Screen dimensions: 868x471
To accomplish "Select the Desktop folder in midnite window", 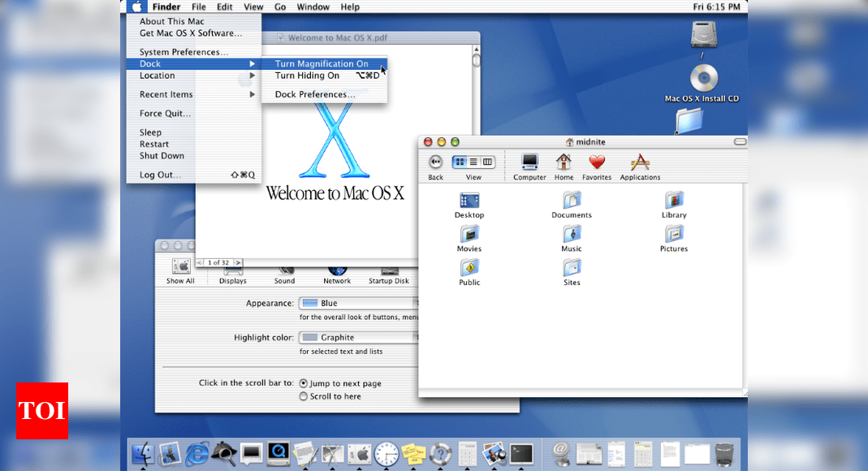I will pyautogui.click(x=469, y=205).
